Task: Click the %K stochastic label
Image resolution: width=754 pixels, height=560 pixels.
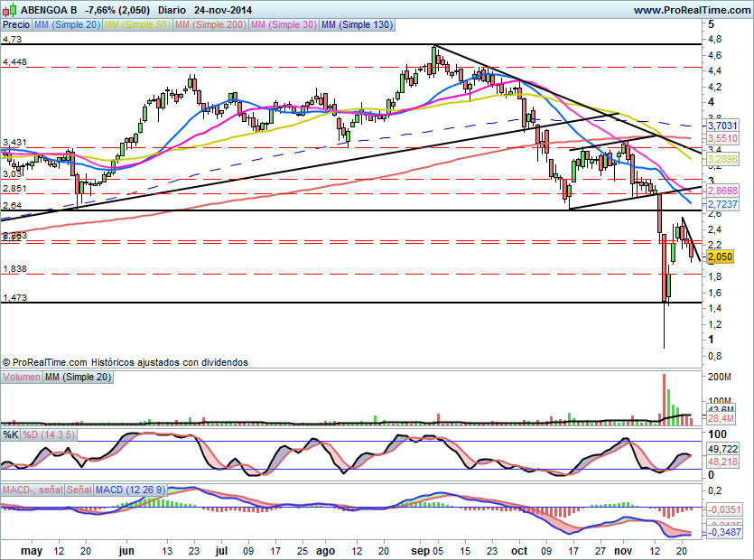Action: click(11, 435)
